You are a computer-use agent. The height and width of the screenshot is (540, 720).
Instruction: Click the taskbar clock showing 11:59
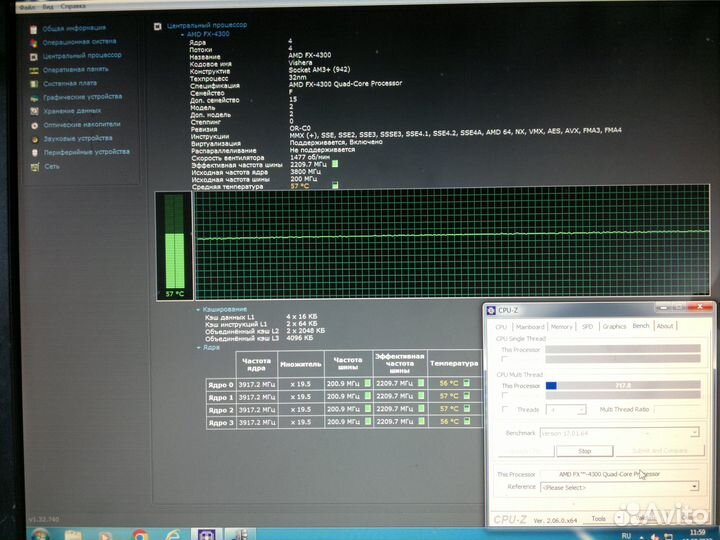tap(697, 534)
